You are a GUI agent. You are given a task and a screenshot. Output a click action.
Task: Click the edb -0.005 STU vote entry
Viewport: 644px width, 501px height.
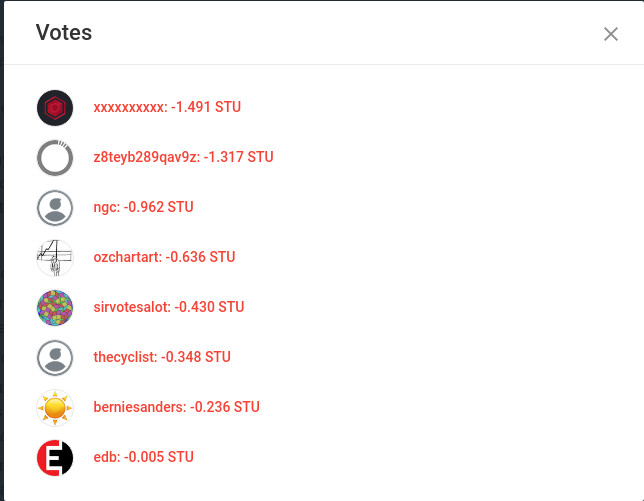tap(143, 457)
